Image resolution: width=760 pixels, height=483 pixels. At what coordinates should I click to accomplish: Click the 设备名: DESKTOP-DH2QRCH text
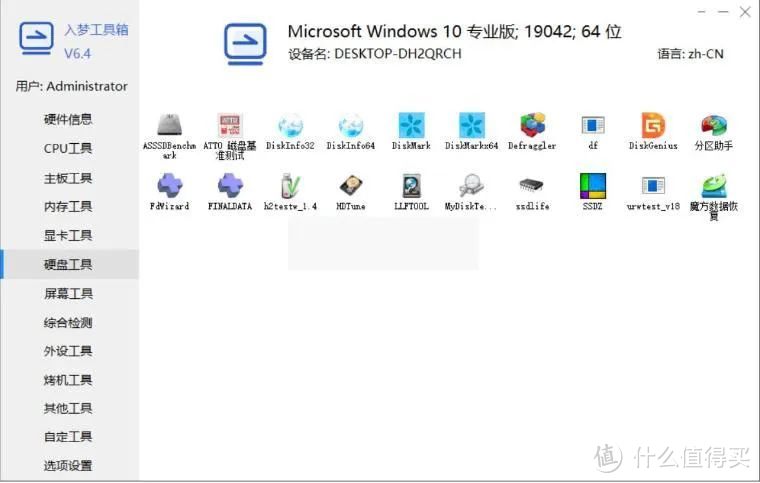click(375, 54)
